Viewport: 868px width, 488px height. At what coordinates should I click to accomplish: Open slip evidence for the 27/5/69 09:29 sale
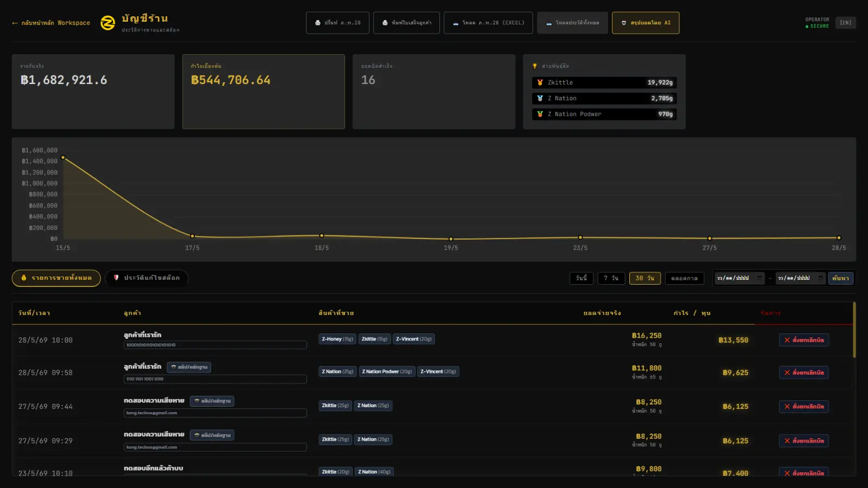(212, 435)
